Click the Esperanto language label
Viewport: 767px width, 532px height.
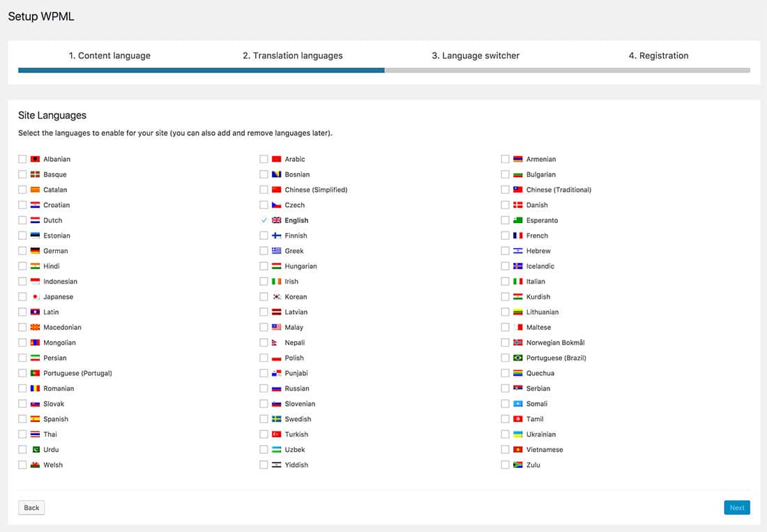click(542, 220)
